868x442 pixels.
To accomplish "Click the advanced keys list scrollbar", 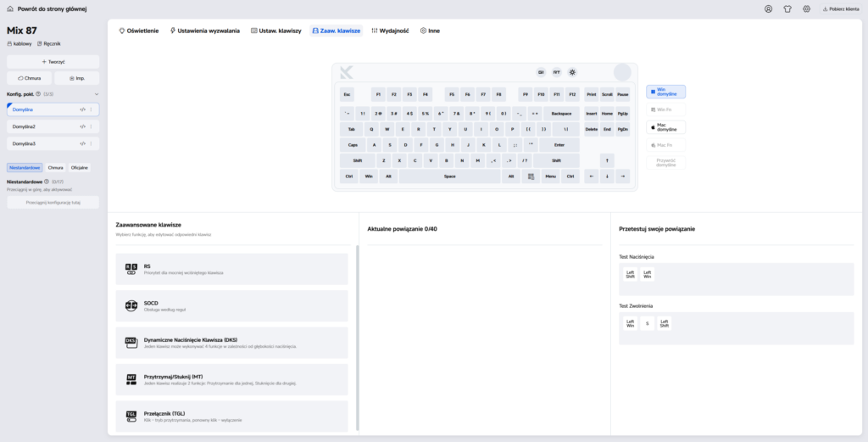I will 357,338.
